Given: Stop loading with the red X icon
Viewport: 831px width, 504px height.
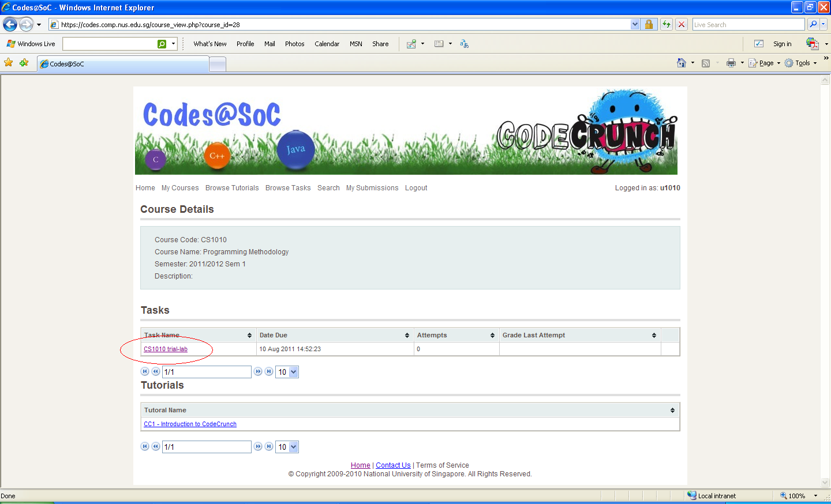Looking at the screenshot, I should 682,24.
